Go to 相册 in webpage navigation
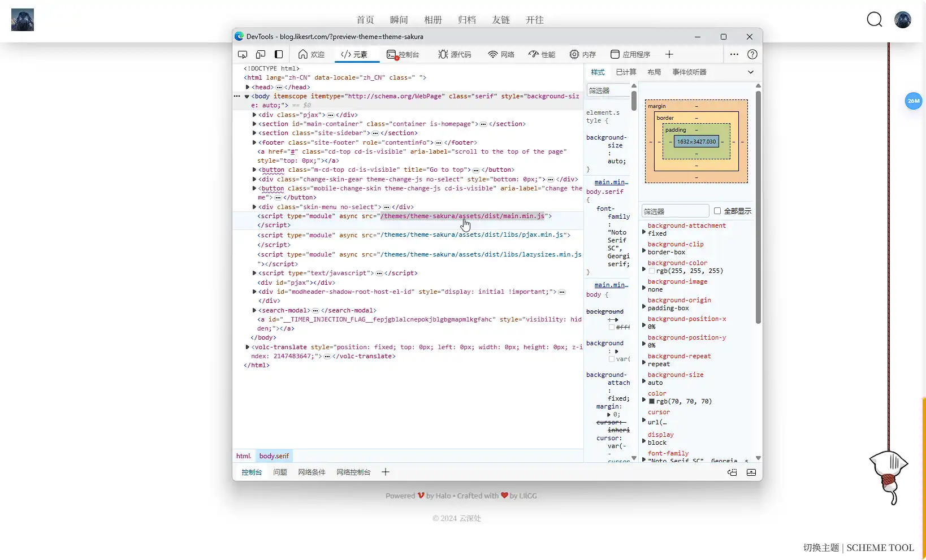Image resolution: width=926 pixels, height=560 pixels. pyautogui.click(x=433, y=20)
